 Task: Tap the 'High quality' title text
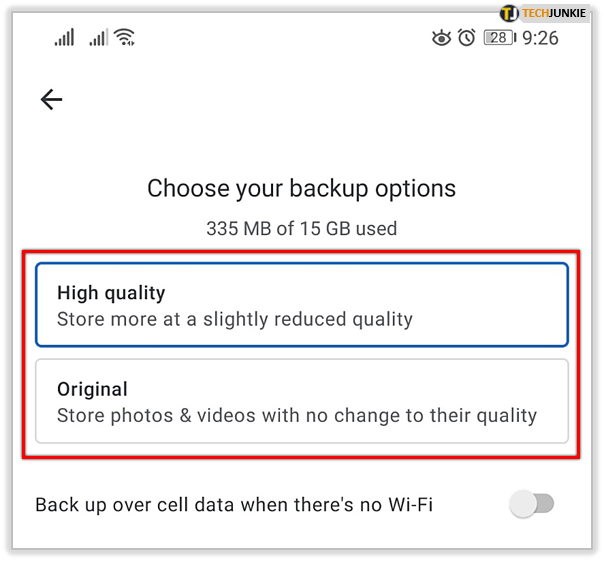click(x=111, y=293)
